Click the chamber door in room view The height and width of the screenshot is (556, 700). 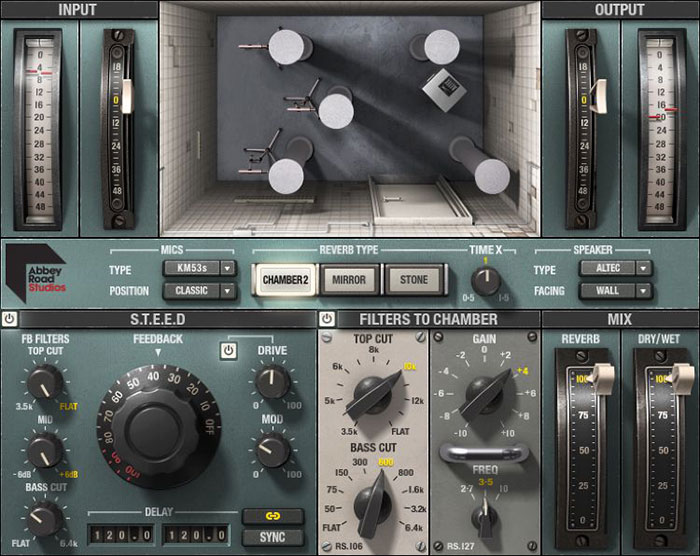pos(418,201)
